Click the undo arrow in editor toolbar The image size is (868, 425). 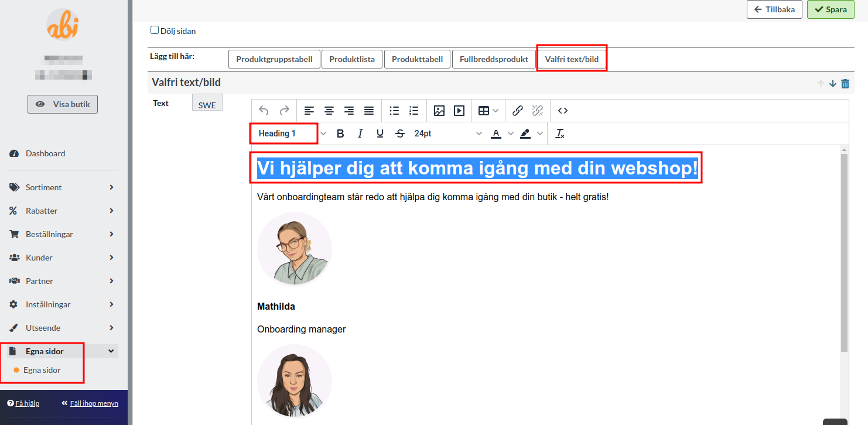click(264, 111)
